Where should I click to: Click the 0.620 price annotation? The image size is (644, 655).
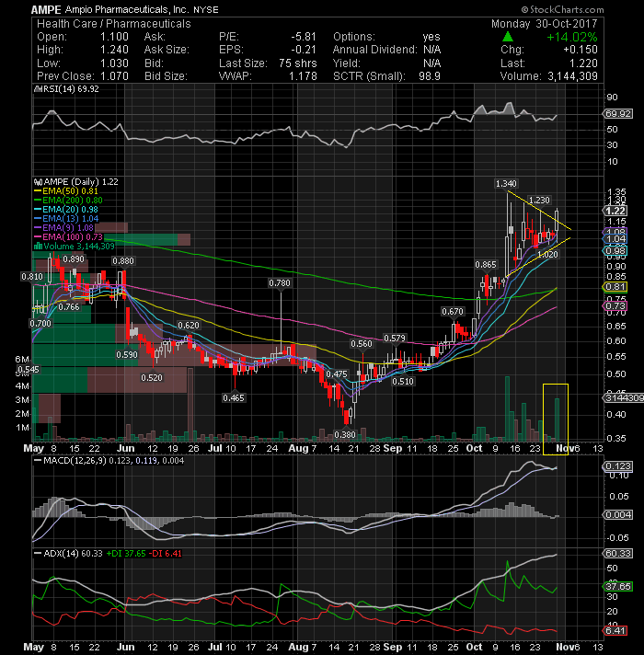(x=189, y=325)
